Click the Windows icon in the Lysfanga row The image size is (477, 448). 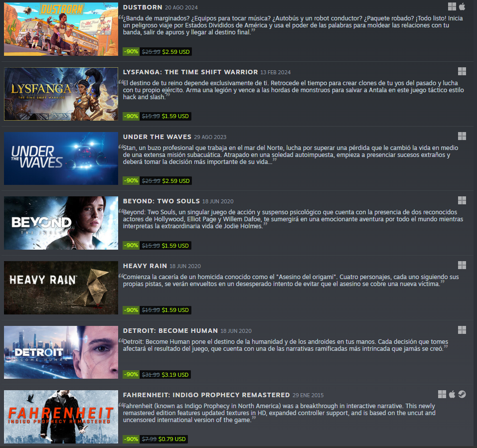coord(462,71)
